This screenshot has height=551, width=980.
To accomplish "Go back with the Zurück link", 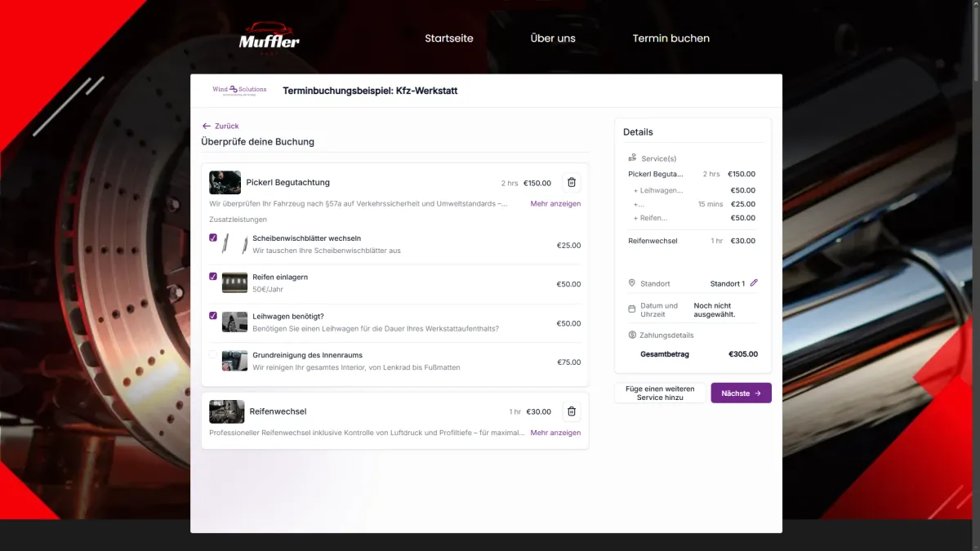I will click(x=220, y=126).
